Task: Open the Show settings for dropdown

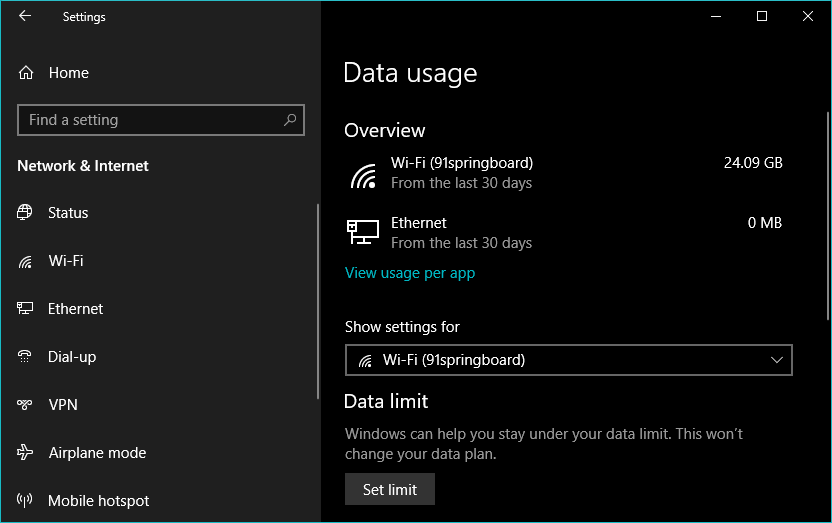Action: [x=568, y=360]
